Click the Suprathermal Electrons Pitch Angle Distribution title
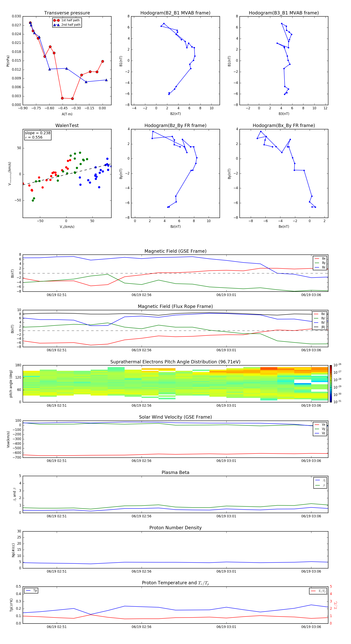The image size is (351, 644). (175, 362)
